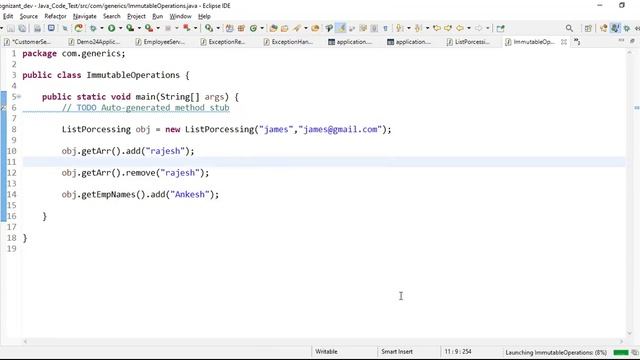Click the terminal/console icon left of Skip Breakpoints

[51, 28]
